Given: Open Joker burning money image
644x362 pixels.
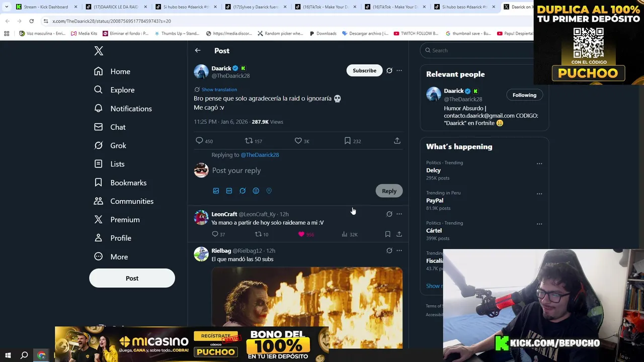Looking at the screenshot, I should click(x=307, y=308).
